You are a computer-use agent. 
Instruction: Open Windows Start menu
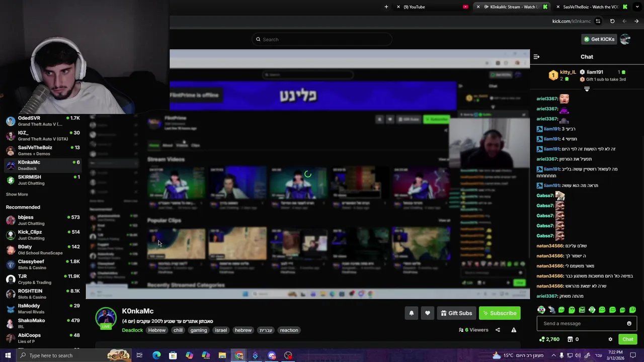[8, 355]
